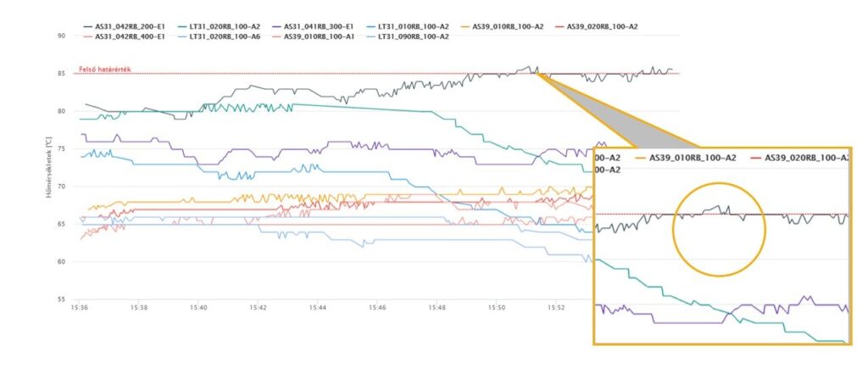
Task: Click the 15:52 time axis label
Action: [x=556, y=306]
